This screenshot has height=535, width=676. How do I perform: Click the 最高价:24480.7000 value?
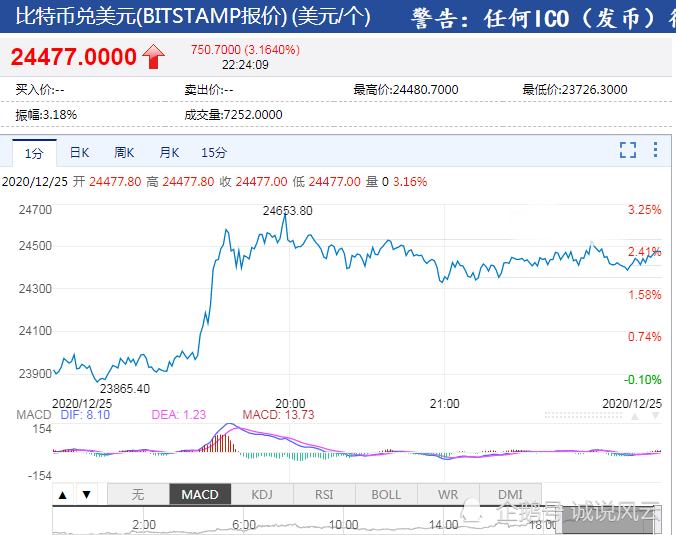[x=406, y=90]
